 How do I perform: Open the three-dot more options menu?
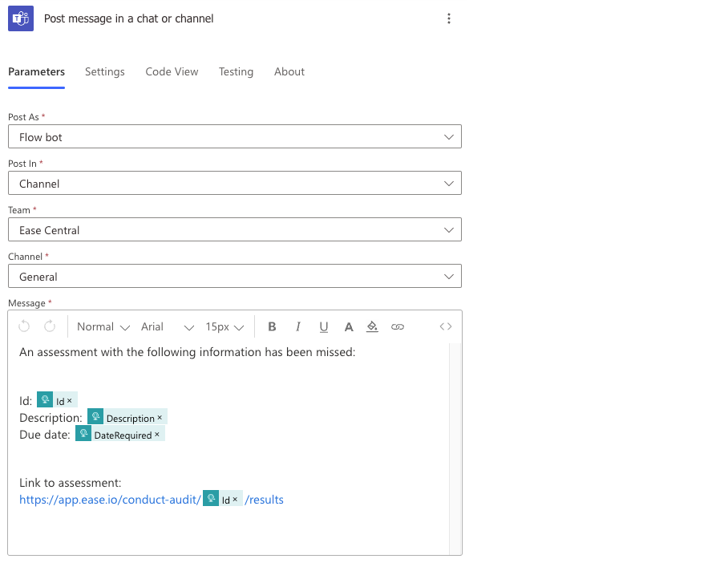[x=449, y=18]
